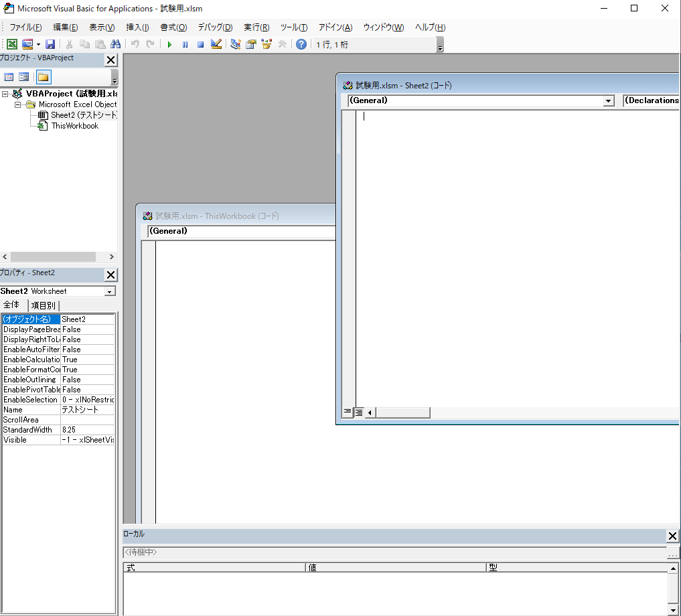Click the Locals window scroll down arrow
The image size is (681, 616).
[673, 610]
